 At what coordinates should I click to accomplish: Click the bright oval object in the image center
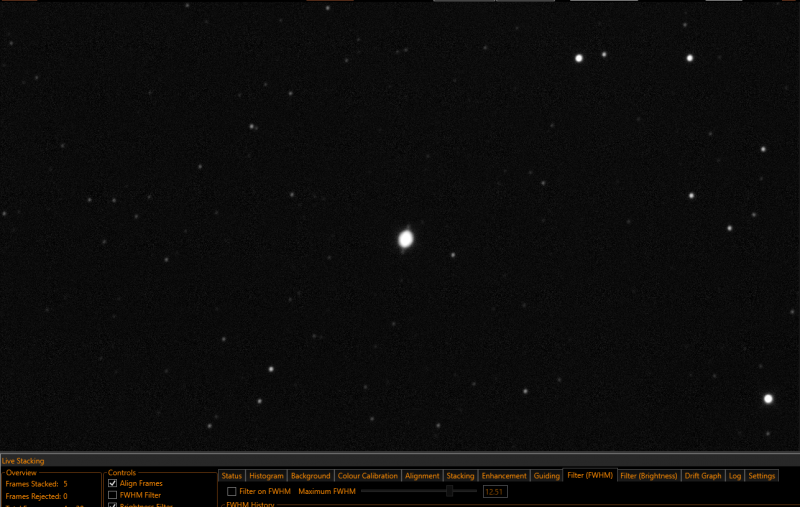(x=406, y=239)
